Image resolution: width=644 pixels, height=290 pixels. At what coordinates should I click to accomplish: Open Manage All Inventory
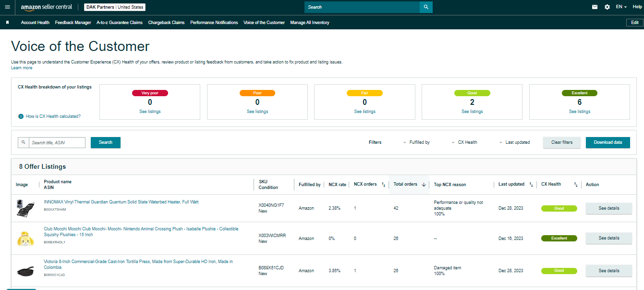(x=310, y=23)
